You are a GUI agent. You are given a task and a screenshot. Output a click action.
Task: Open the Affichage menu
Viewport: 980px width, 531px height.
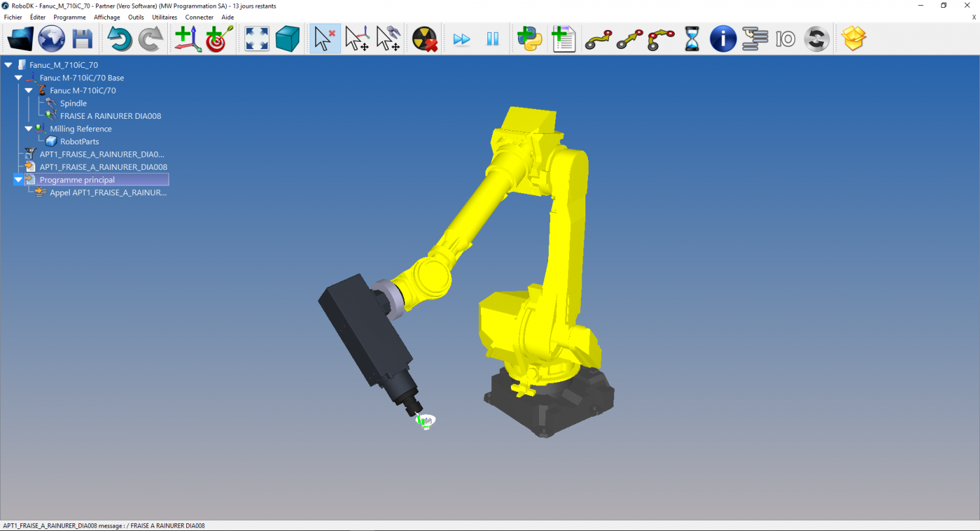tap(107, 18)
